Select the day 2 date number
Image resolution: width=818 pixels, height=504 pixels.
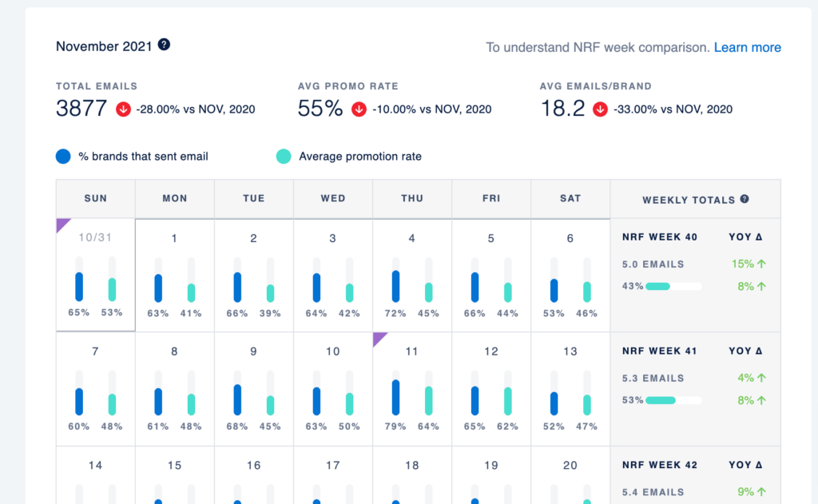[253, 239]
